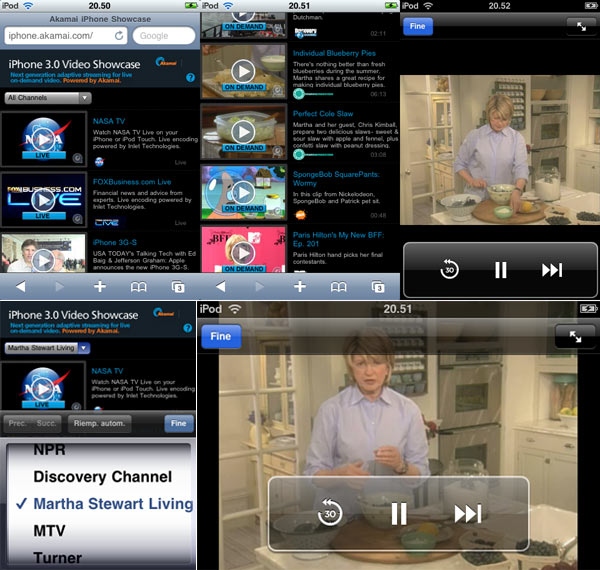Skip to next in the landscape player
The width and height of the screenshot is (600, 570).
coord(467,514)
